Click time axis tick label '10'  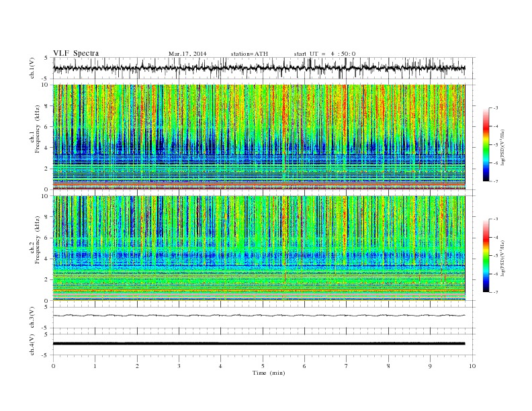pyautogui.click(x=472, y=366)
